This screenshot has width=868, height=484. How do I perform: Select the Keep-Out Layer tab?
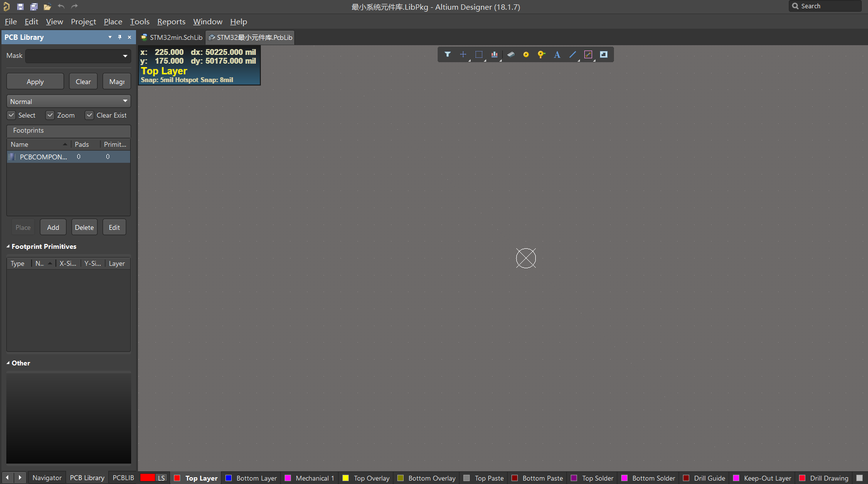click(x=763, y=478)
